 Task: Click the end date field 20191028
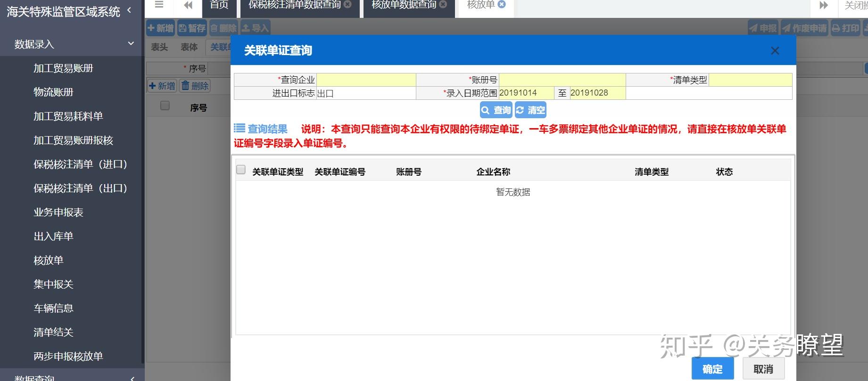tap(597, 93)
